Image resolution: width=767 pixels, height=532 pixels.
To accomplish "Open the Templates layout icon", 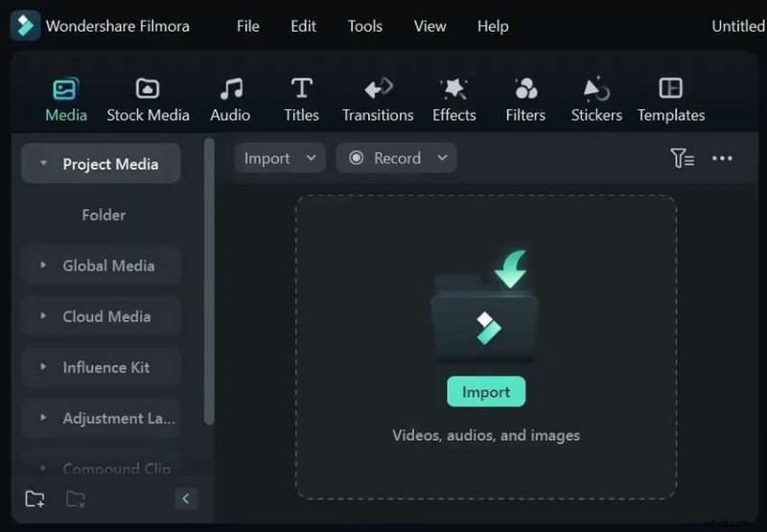I will pyautogui.click(x=670, y=88).
